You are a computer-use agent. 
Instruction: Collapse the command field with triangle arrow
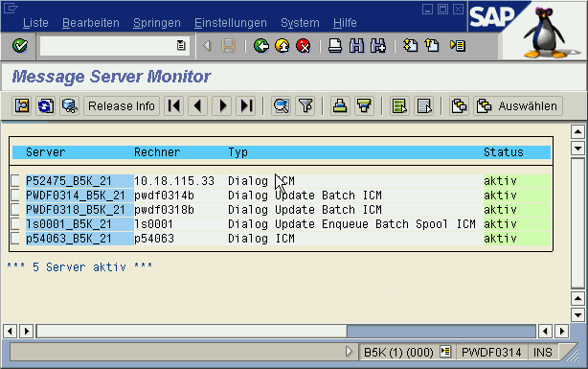pos(207,46)
